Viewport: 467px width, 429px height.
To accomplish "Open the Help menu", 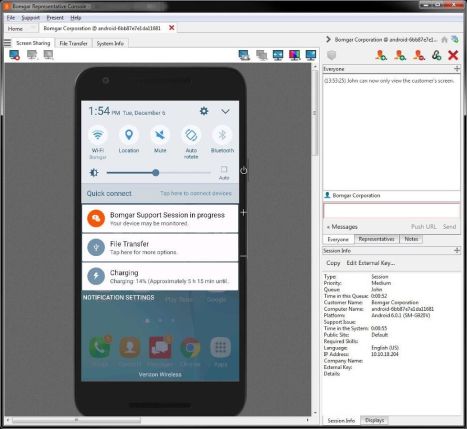I will click(76, 18).
